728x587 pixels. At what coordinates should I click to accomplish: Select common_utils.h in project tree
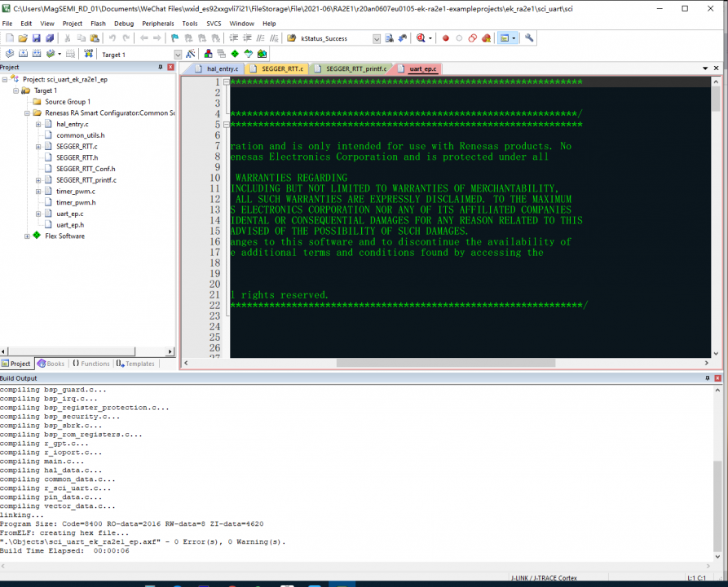pos(81,135)
